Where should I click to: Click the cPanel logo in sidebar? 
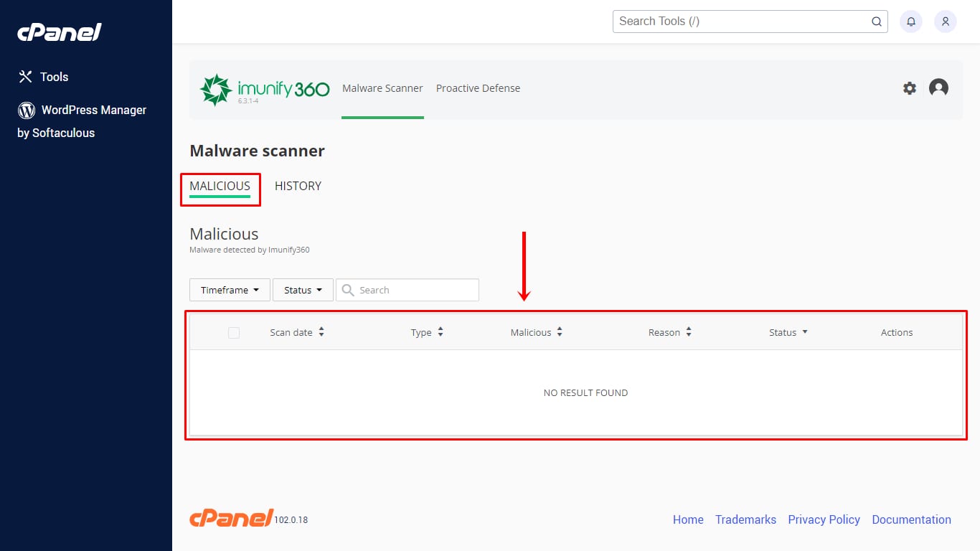tap(60, 32)
